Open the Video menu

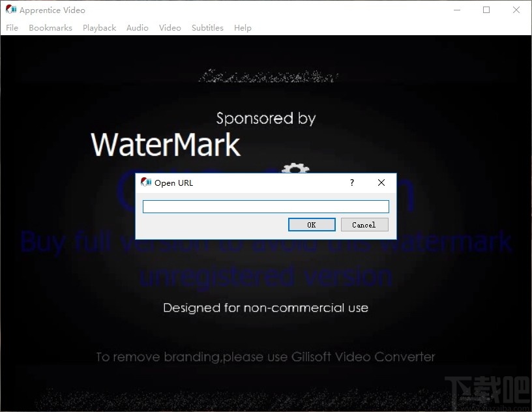pos(170,28)
